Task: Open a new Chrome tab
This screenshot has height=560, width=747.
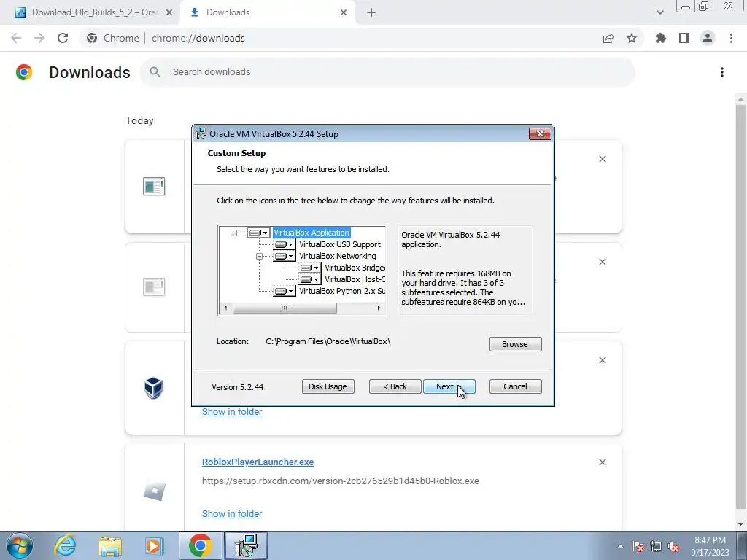Action: pos(371,13)
